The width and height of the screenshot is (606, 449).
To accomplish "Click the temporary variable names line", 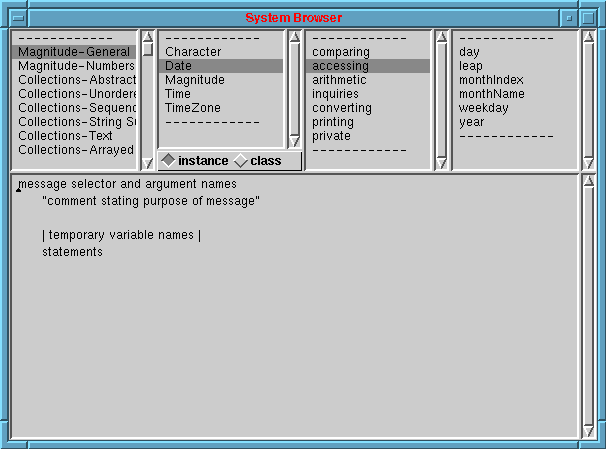I will 121,235.
